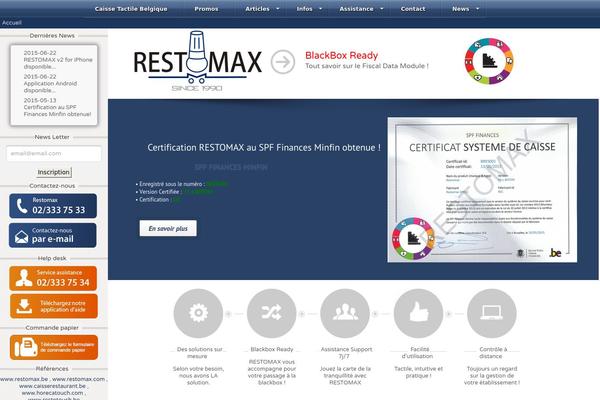
Task: Click the Accueil breadcrumb link
Action: coord(11,23)
